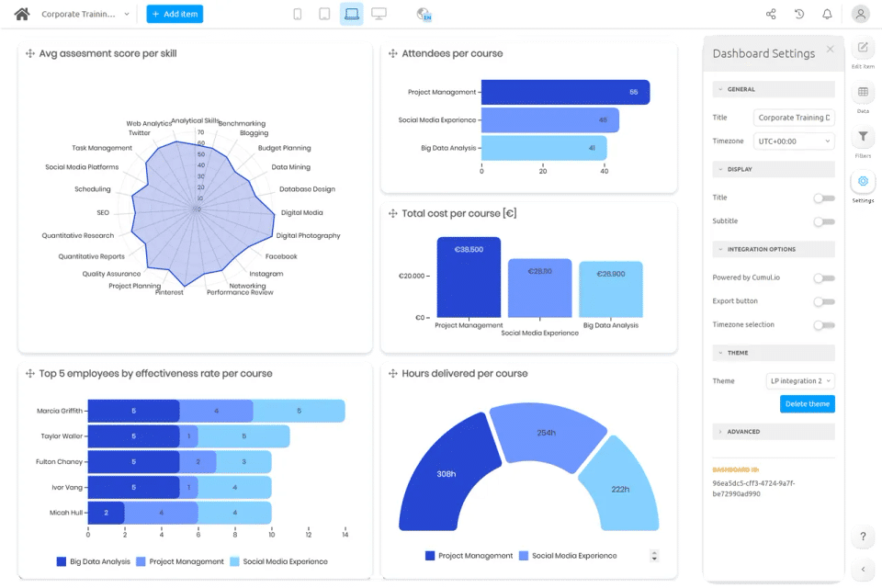Edit the dashboard Title input field
Screen dimensions: 882x588
pos(794,118)
